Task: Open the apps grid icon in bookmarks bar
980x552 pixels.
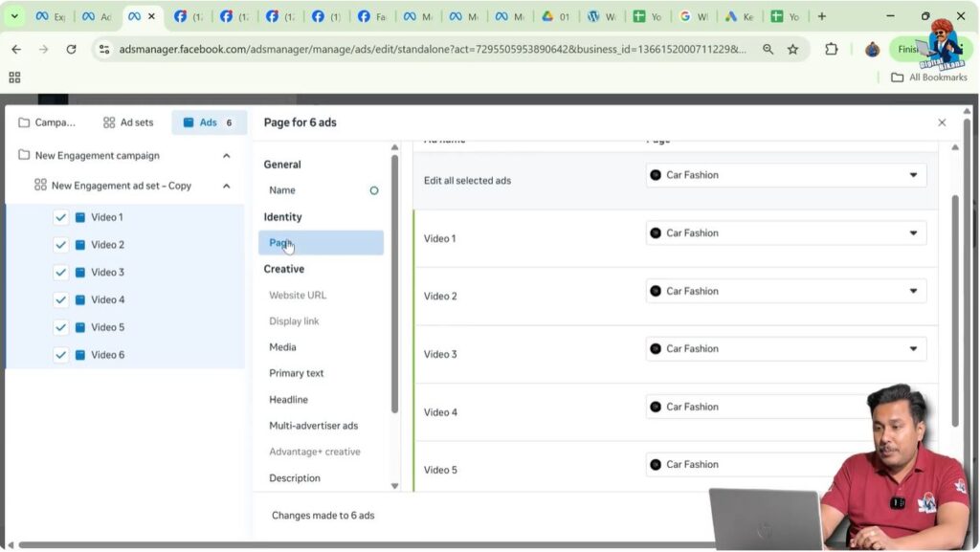Action: pos(14,77)
